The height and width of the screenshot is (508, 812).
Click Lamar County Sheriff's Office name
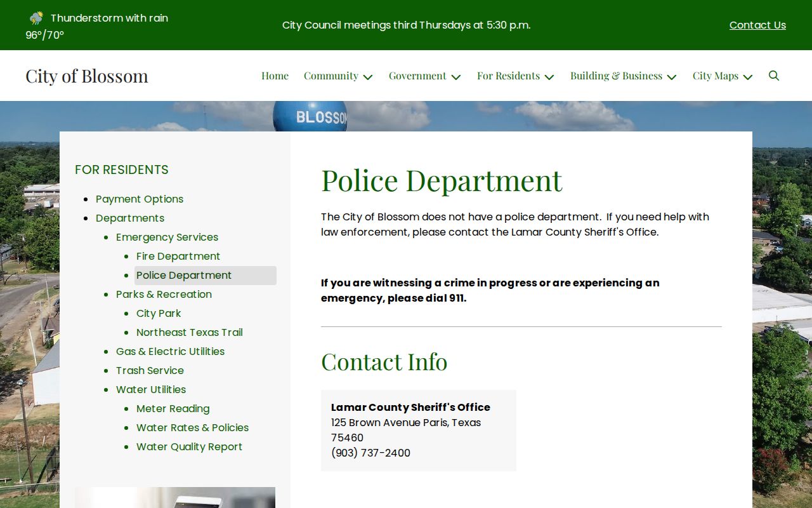coord(410,407)
